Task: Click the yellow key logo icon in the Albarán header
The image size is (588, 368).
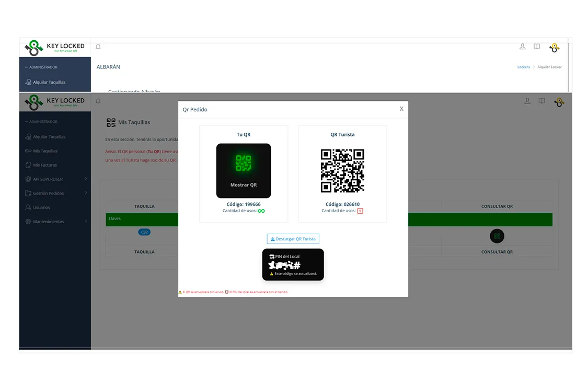Action: point(554,48)
